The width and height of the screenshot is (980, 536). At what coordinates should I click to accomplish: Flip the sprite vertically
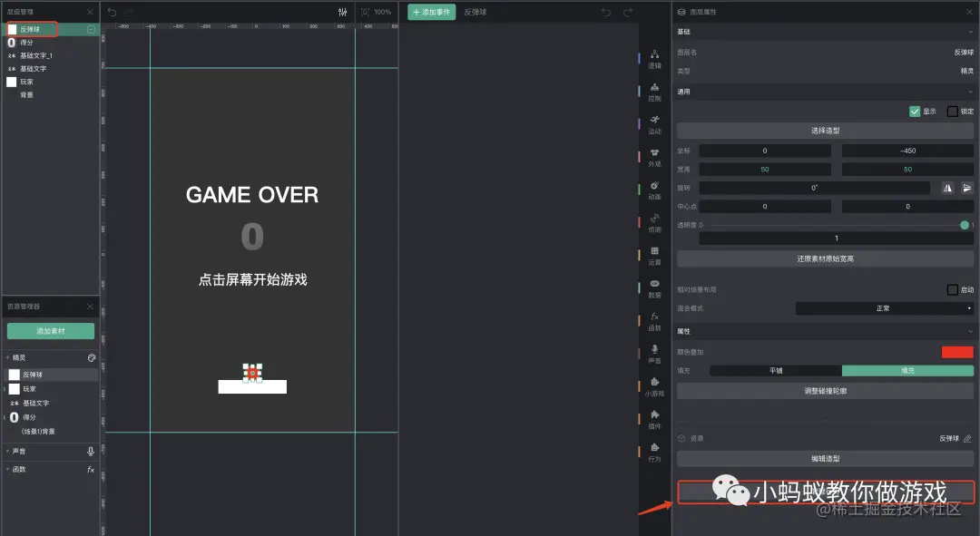click(x=967, y=188)
